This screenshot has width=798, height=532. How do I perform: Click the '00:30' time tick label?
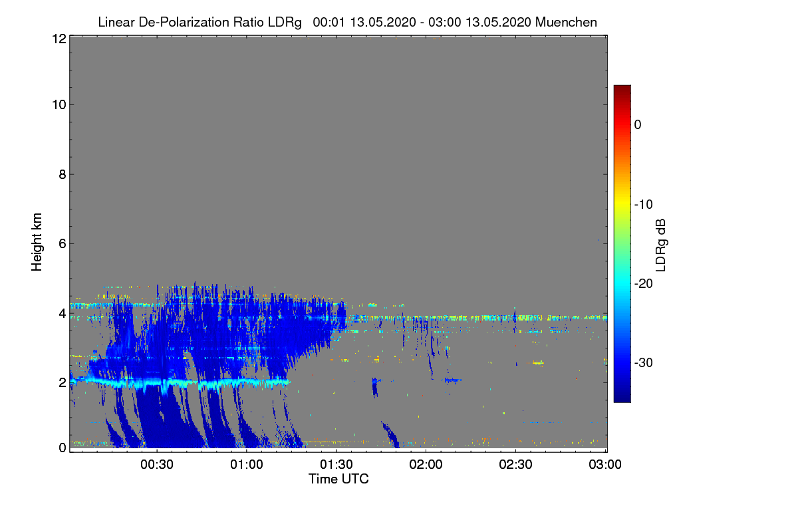click(x=158, y=465)
